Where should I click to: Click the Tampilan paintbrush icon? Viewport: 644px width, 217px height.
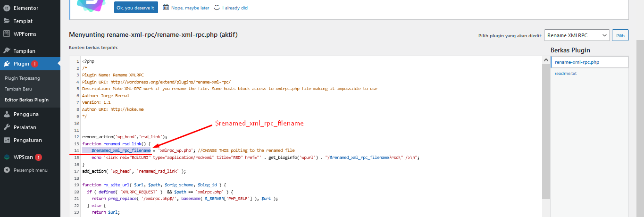7,50
